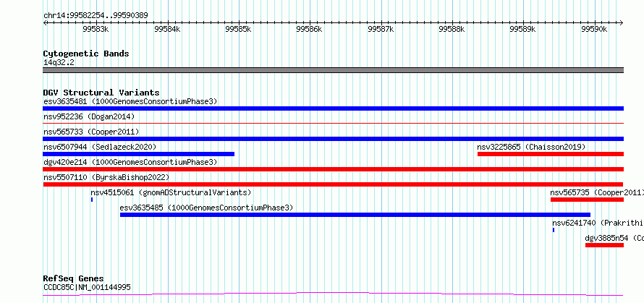Click the CCDC85C magenta gene track line
Image resolution: width=644 pixels, height=303 pixels.
tap(333, 294)
